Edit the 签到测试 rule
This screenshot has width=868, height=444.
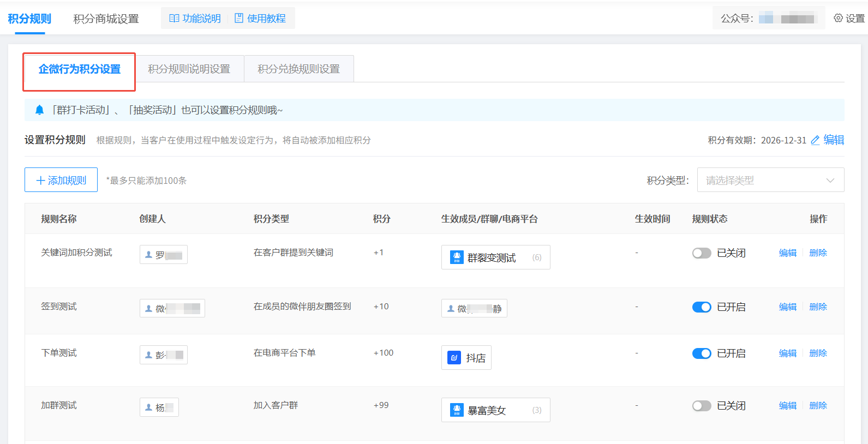click(x=788, y=307)
